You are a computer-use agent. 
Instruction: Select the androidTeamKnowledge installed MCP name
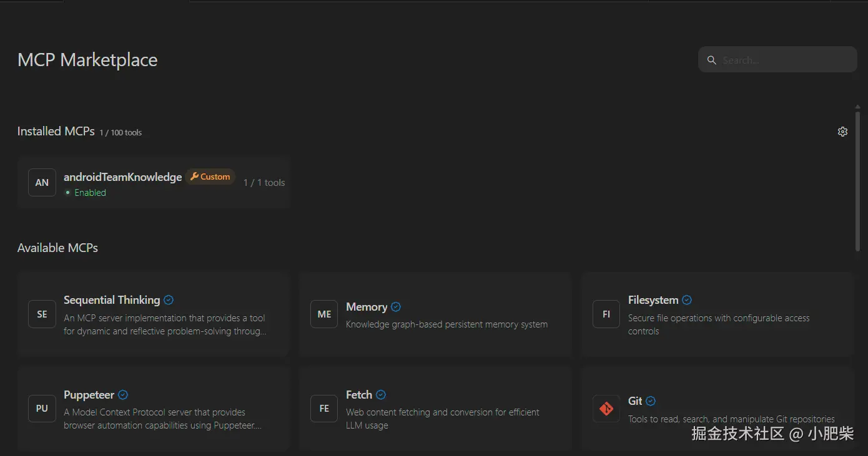(123, 177)
